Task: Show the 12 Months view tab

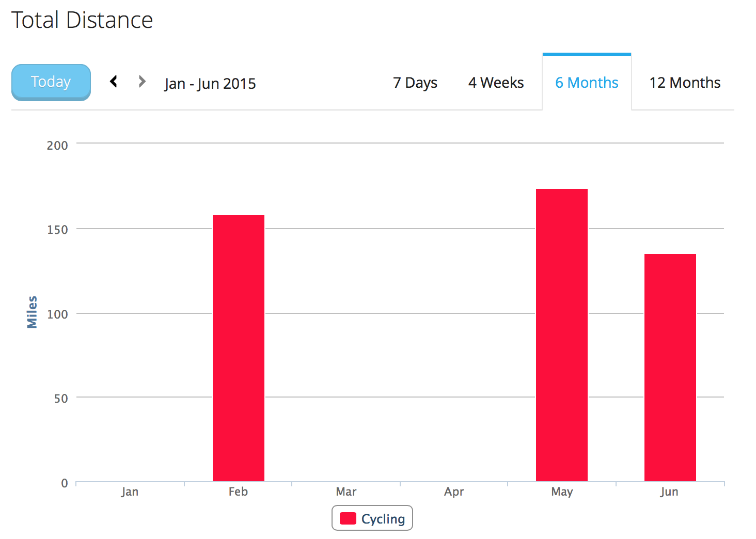Action: (685, 83)
